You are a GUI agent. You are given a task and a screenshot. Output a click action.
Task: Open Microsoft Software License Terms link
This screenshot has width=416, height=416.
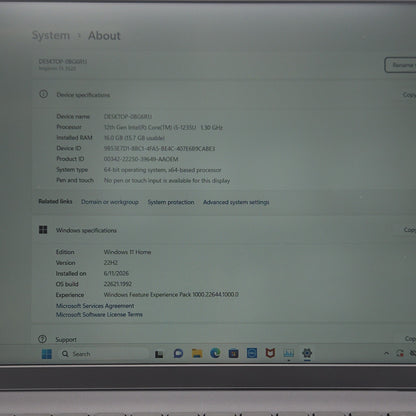[x=99, y=314]
